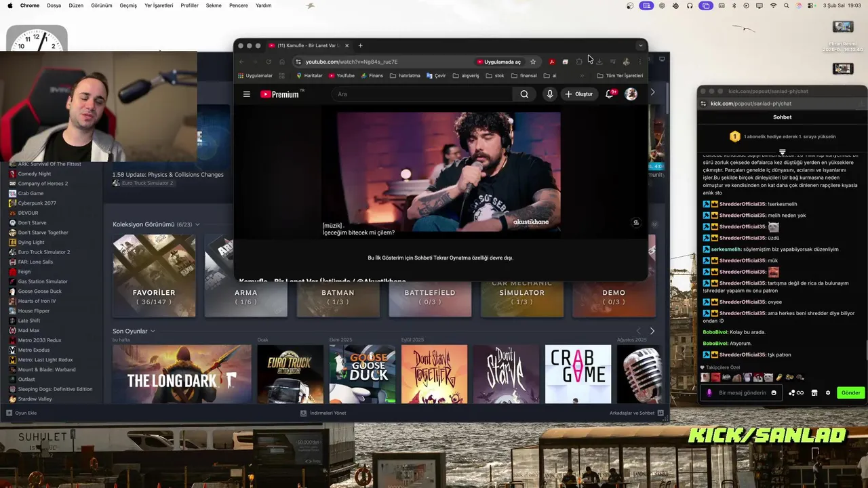Image resolution: width=868 pixels, height=488 pixels.
Task: Expand hidden bookmarks overflow chevron
Action: [583, 75]
